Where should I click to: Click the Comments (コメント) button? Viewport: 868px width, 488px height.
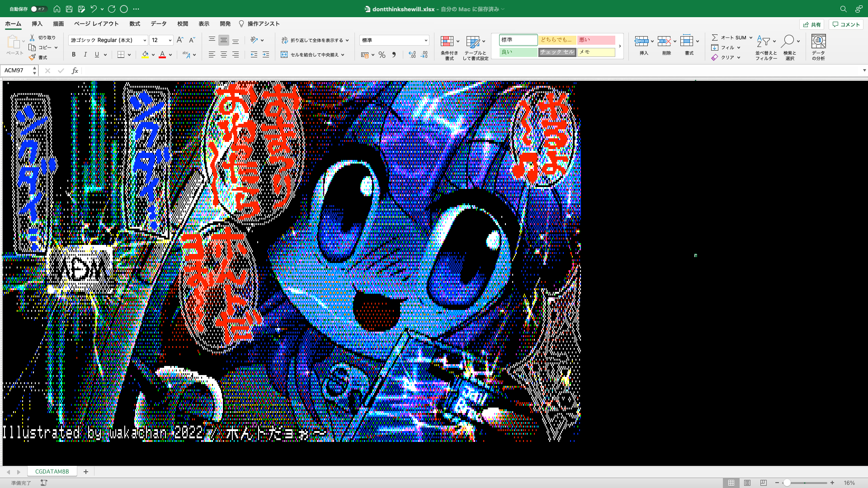[x=846, y=24]
